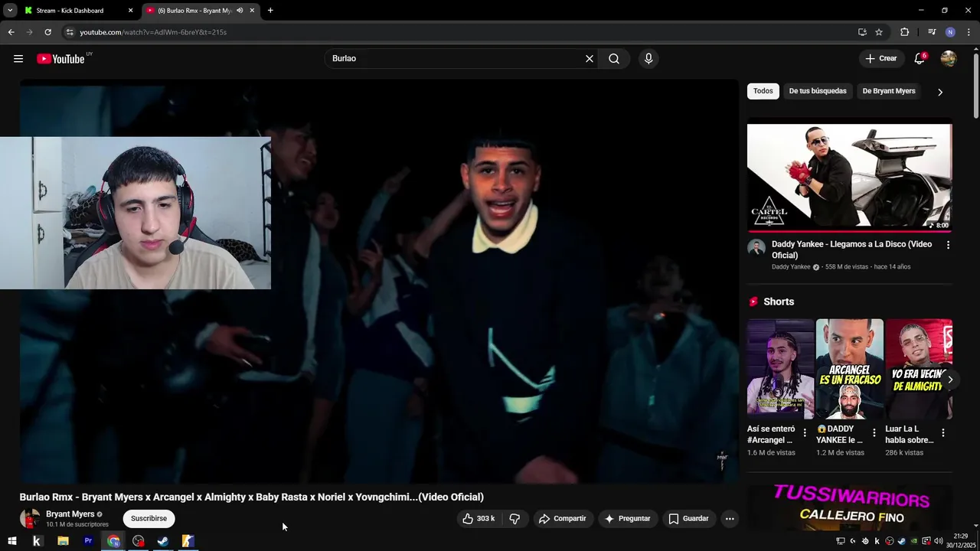Mute tab via speaker icon on Burlao tab

[x=240, y=11]
